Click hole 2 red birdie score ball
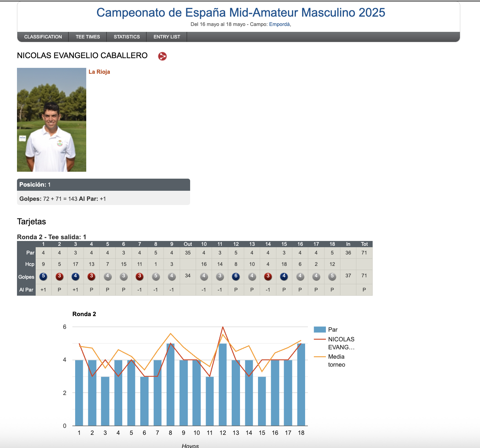Image resolution: width=480 pixels, height=448 pixels. pyautogui.click(x=60, y=276)
